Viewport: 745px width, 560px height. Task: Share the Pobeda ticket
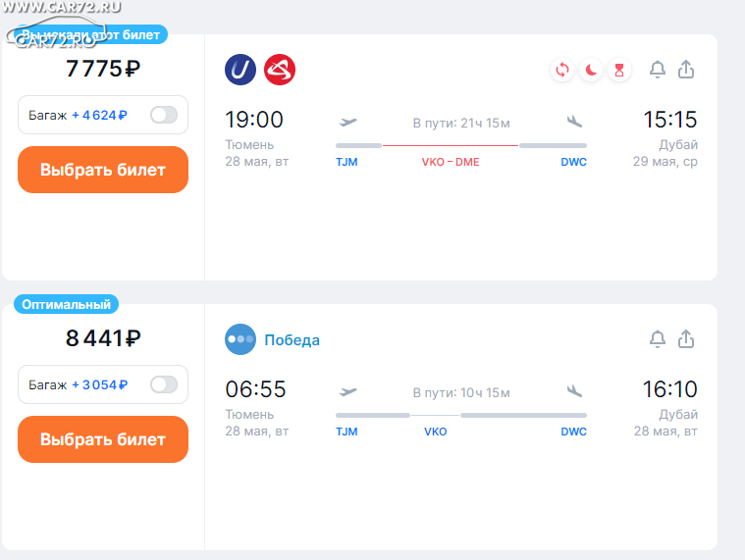pyautogui.click(x=686, y=339)
